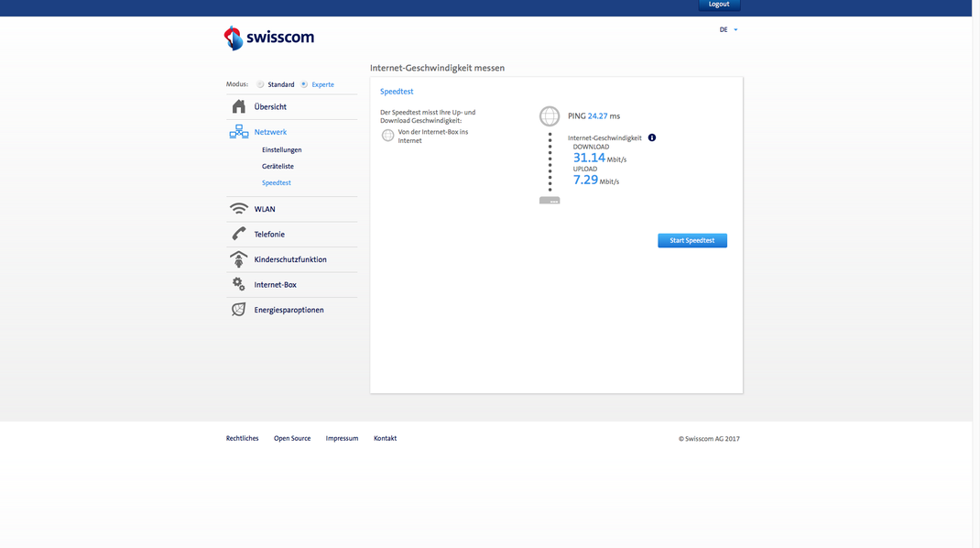Click the 'Internet-Geschwindigkeit messen' page title

coord(437,68)
